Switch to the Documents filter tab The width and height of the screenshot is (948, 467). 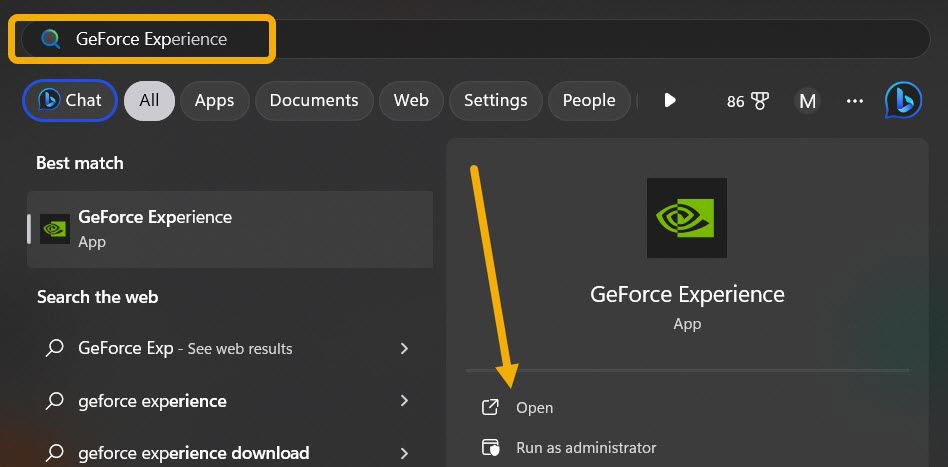point(314,100)
